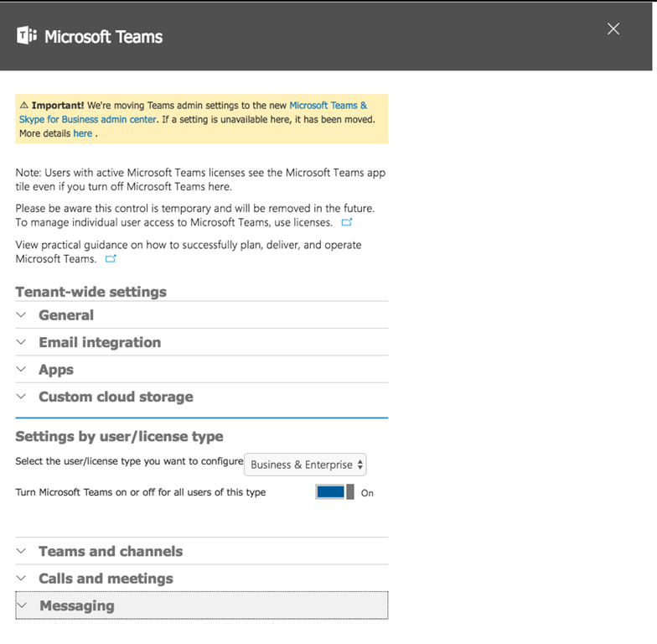657x644 pixels.
Task: Click the Microsoft Teams logo icon
Action: [27, 35]
